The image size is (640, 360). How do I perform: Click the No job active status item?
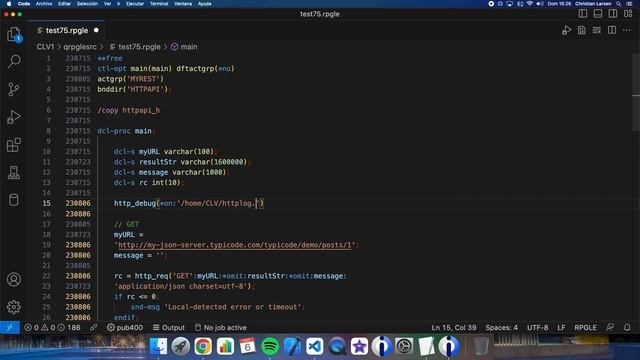pos(221,327)
